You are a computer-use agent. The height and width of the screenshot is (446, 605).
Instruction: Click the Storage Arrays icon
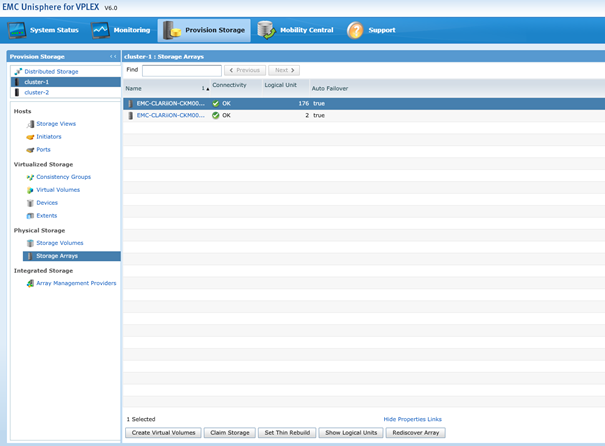pyautogui.click(x=30, y=256)
